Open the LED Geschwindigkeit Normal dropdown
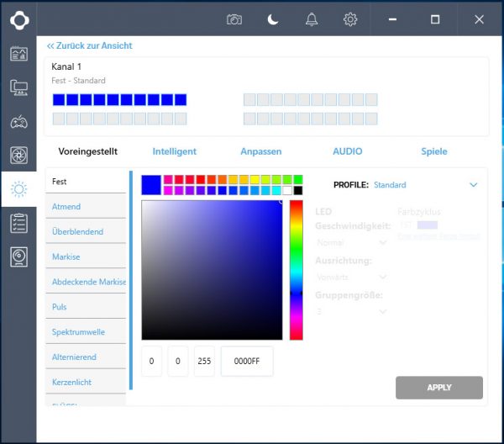Screen dimensions: 504x444 pyautogui.click(x=351, y=242)
